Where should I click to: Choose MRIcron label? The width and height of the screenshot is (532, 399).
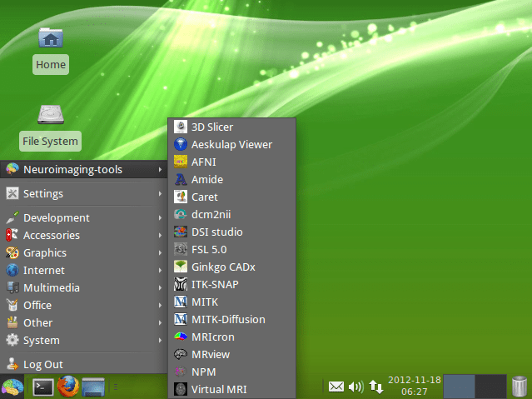pos(213,337)
